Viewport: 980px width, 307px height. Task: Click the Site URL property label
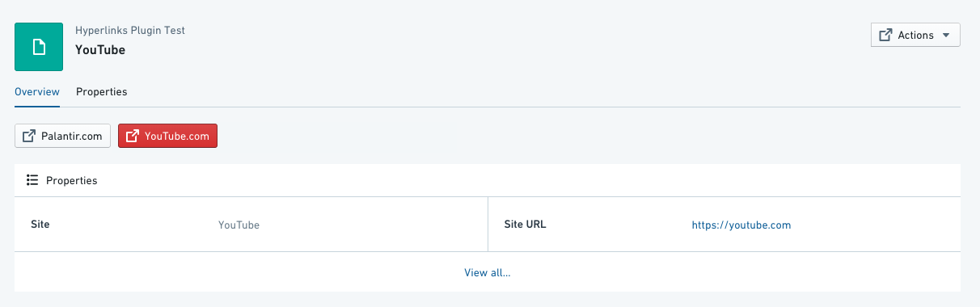tap(525, 225)
